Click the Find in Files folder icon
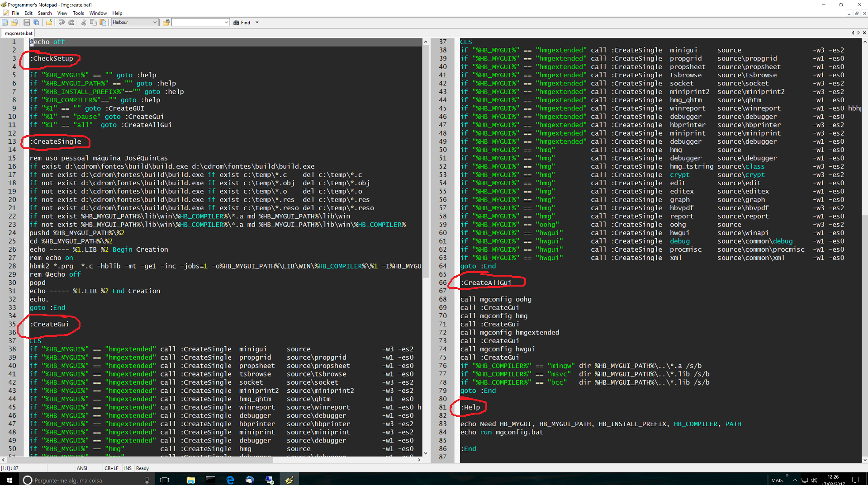The image size is (868, 485). pyautogui.click(x=166, y=22)
